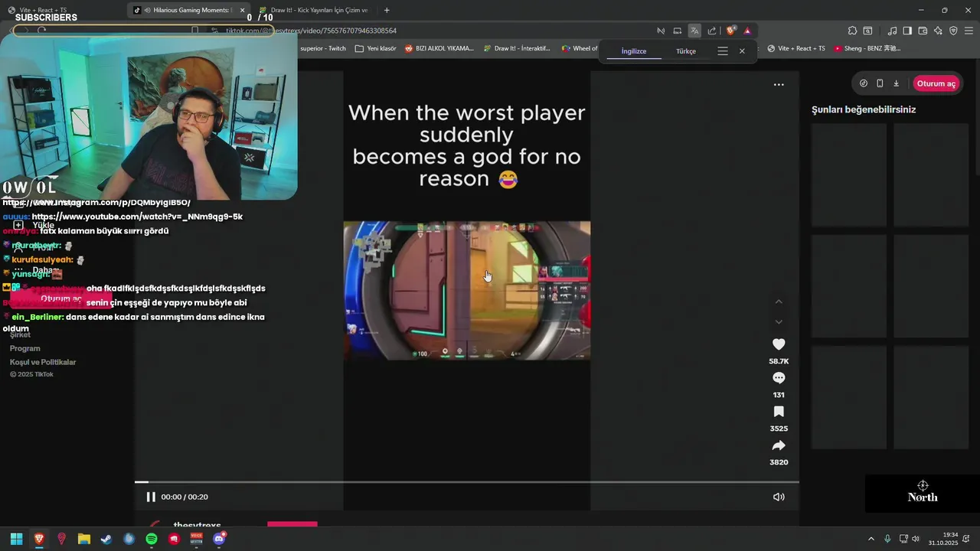Open Steam from the taskbar
Viewport: 980px width, 551px height.
[x=106, y=539]
